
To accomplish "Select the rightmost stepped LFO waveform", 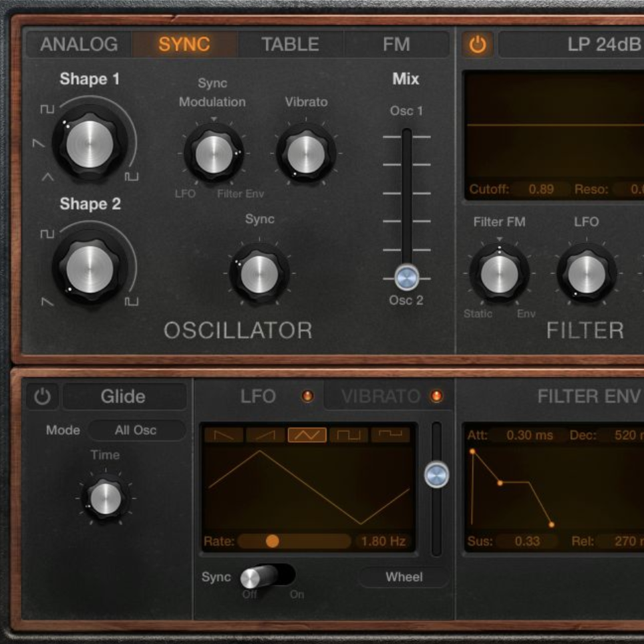I will click(390, 435).
